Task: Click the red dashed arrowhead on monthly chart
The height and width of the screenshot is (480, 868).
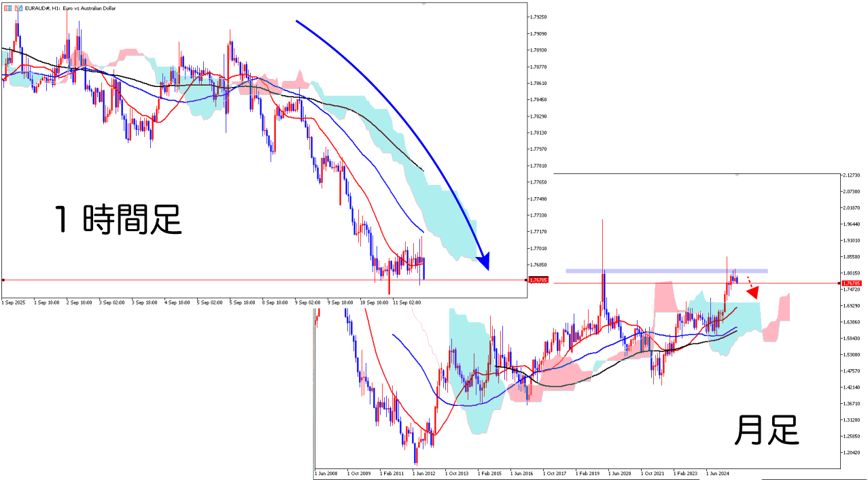Action: click(x=752, y=293)
